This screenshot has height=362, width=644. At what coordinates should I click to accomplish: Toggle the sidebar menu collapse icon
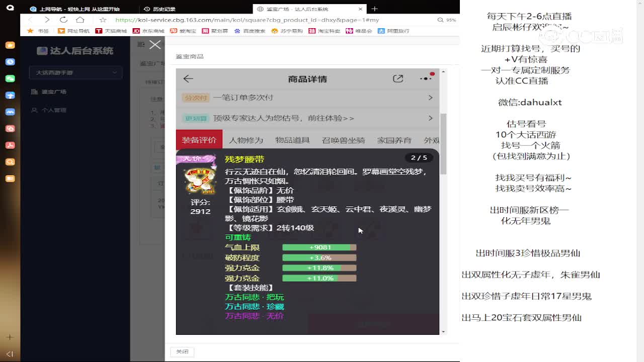[x=141, y=44]
